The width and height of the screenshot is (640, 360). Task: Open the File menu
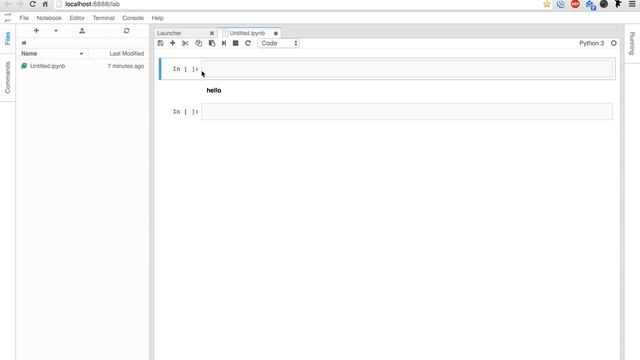(x=24, y=18)
